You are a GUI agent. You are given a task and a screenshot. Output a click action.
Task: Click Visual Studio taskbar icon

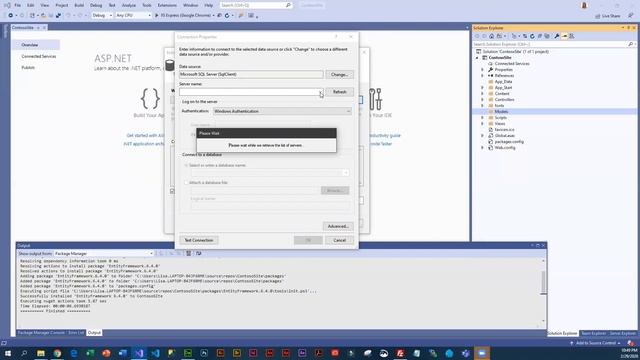pyautogui.click(x=139, y=353)
